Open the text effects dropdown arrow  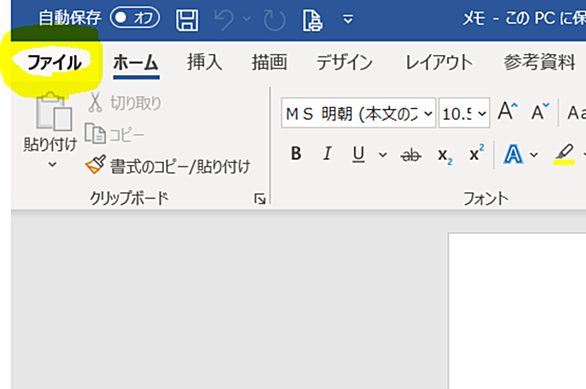click(534, 154)
